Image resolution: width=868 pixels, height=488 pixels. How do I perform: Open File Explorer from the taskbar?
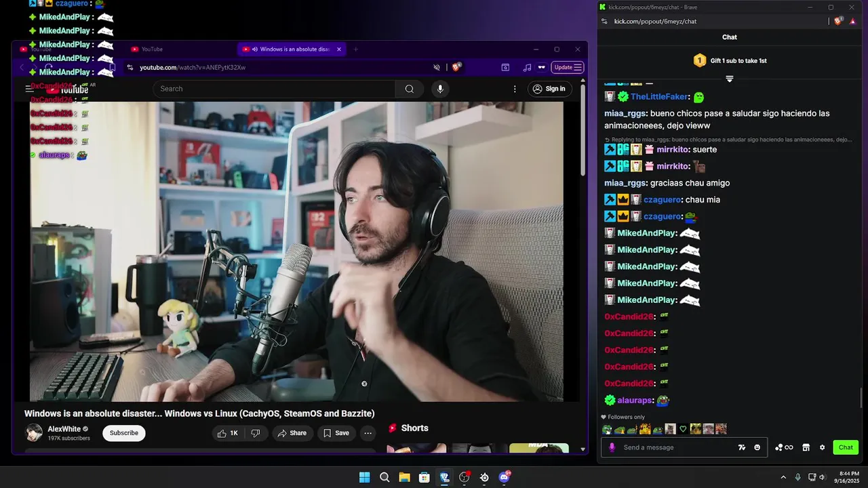[404, 477]
